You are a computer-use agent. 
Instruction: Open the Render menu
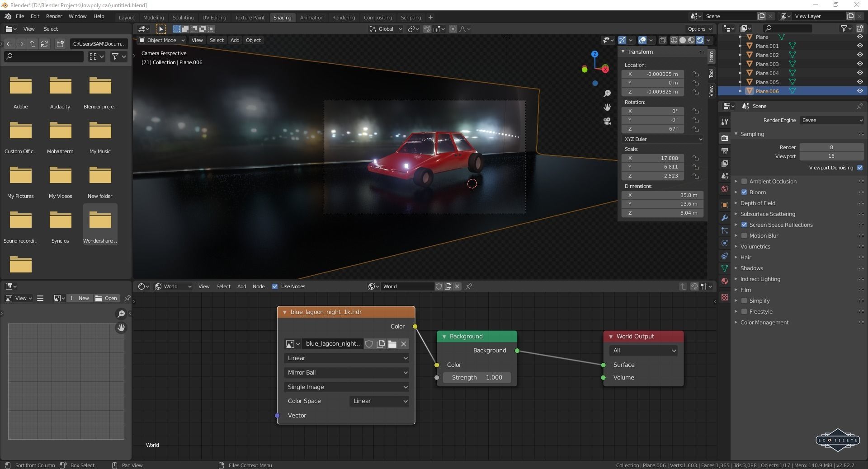click(x=54, y=16)
